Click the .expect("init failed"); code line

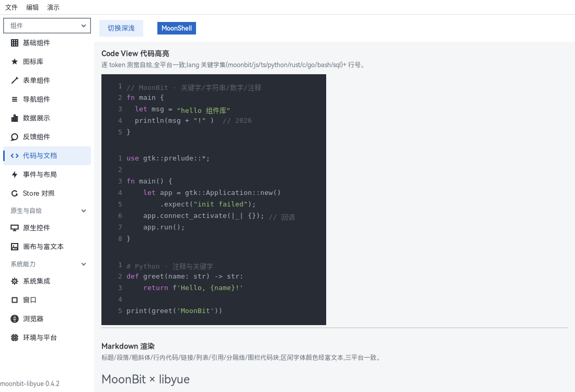tap(208, 204)
